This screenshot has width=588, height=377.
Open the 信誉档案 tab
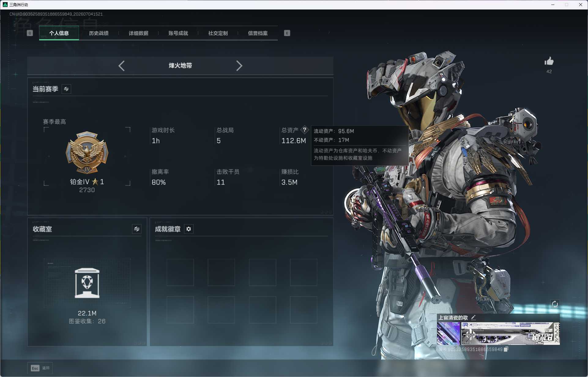click(258, 33)
